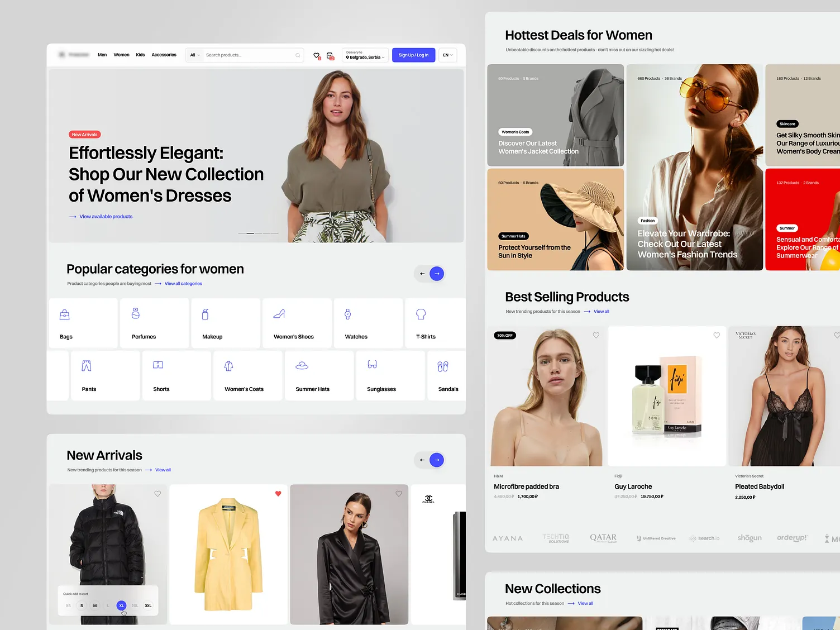Expand the EN language selector

click(x=447, y=55)
